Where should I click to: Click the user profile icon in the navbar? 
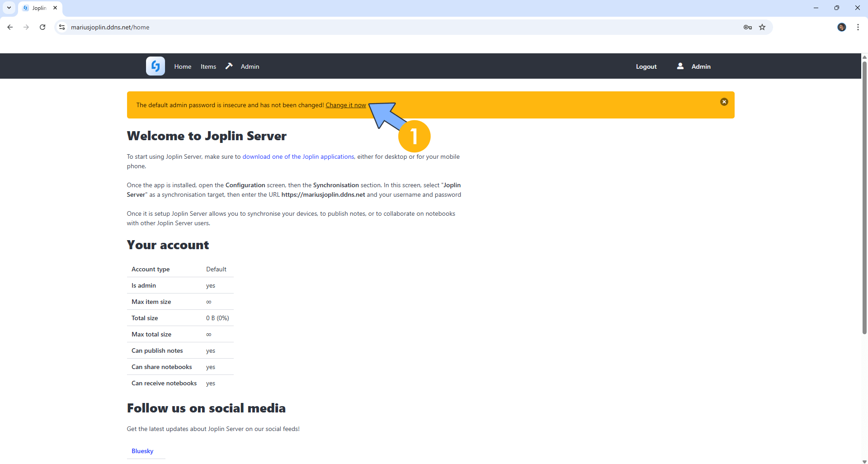(x=680, y=66)
